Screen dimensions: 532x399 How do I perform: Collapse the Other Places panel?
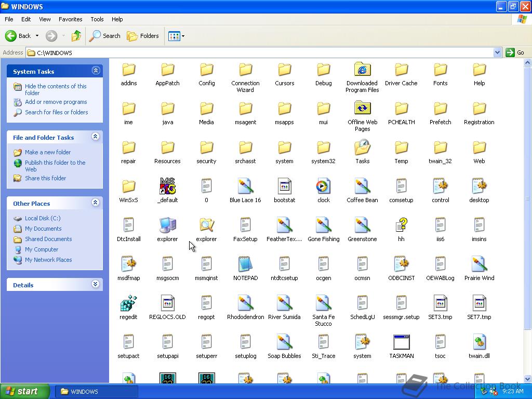(x=96, y=203)
